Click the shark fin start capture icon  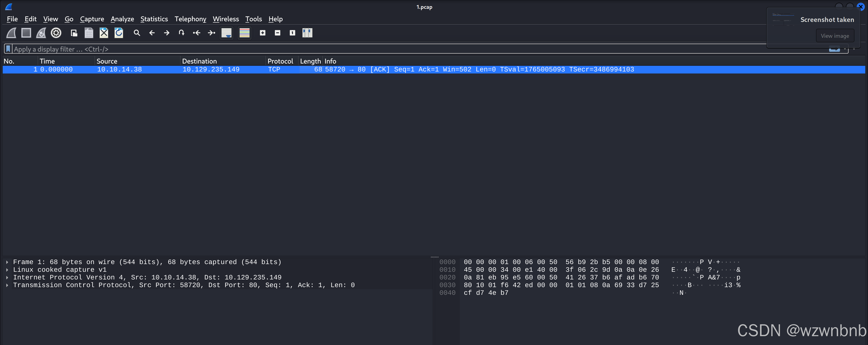pos(12,33)
